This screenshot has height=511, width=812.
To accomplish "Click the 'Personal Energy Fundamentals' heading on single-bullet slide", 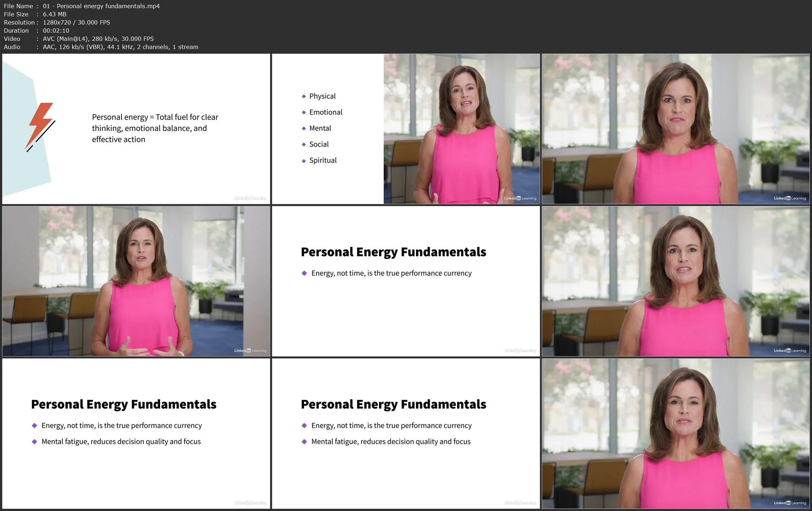I will tap(393, 252).
